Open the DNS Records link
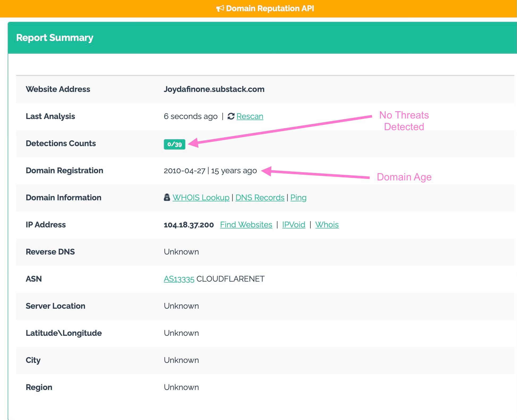This screenshot has width=517, height=420. pos(260,198)
